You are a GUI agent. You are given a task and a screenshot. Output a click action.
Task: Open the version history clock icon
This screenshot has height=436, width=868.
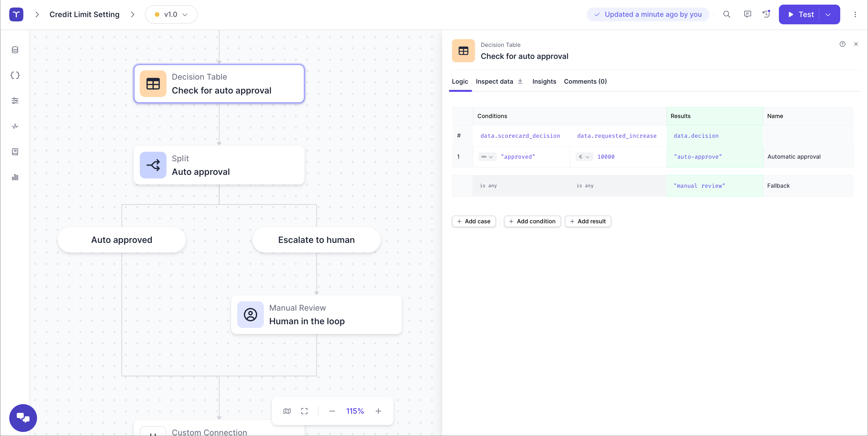pyautogui.click(x=766, y=14)
